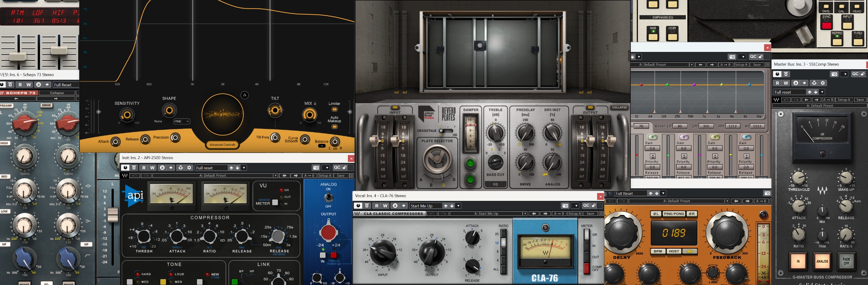Open the A: Start Me Up preset dropdown in CLA-76
Viewport: 868px width, 285px height.
[489, 214]
